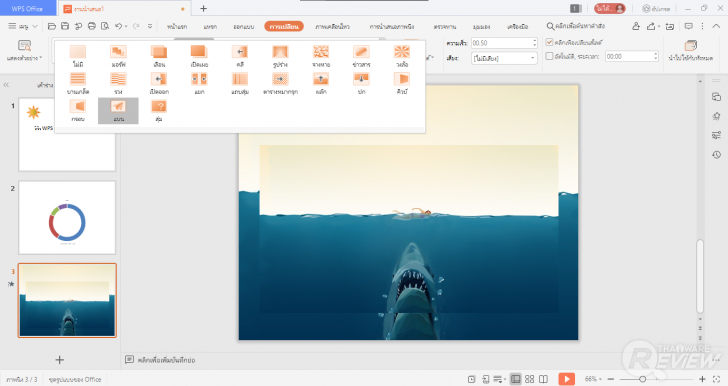Add a new slide with plus button
Screen dimensions: 728x386
[x=59, y=360]
